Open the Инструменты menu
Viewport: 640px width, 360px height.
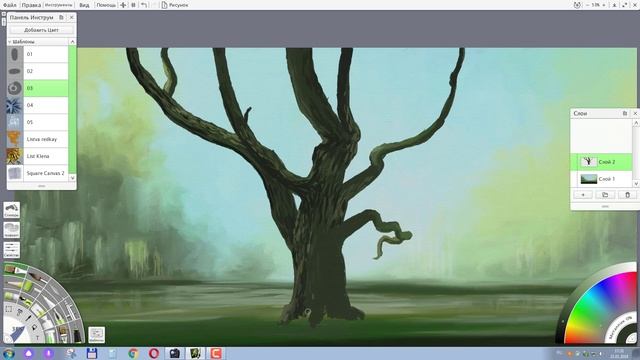[58, 5]
